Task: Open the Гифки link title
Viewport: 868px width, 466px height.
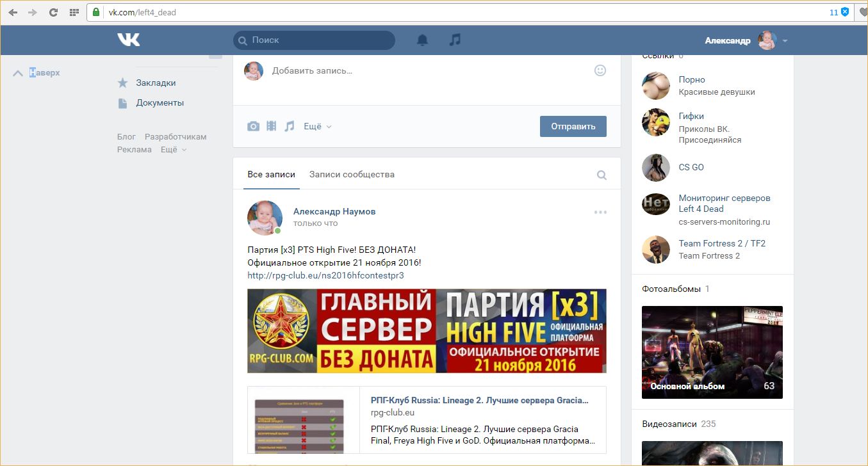Action: pos(691,116)
